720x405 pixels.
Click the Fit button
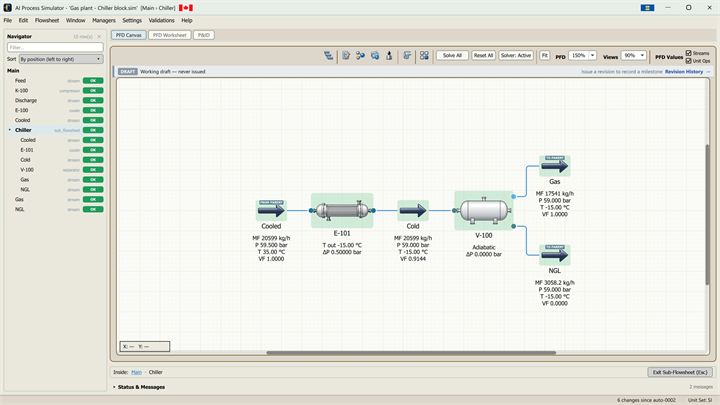[x=545, y=56]
